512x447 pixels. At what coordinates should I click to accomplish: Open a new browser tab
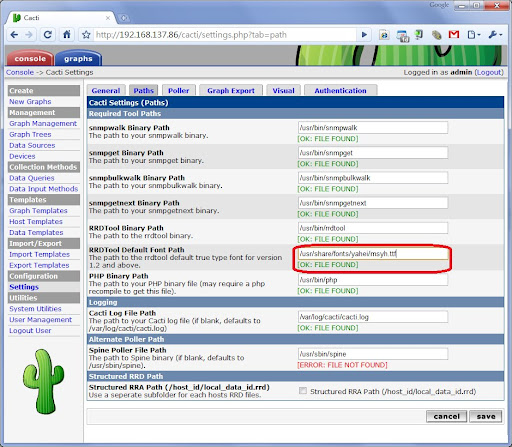[x=123, y=18]
